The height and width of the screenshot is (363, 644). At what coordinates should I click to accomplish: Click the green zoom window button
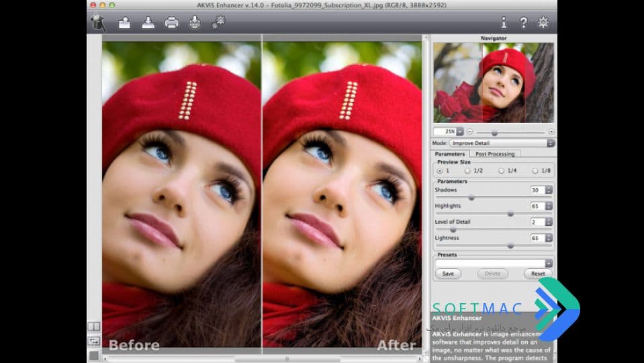pyautogui.click(x=111, y=5)
